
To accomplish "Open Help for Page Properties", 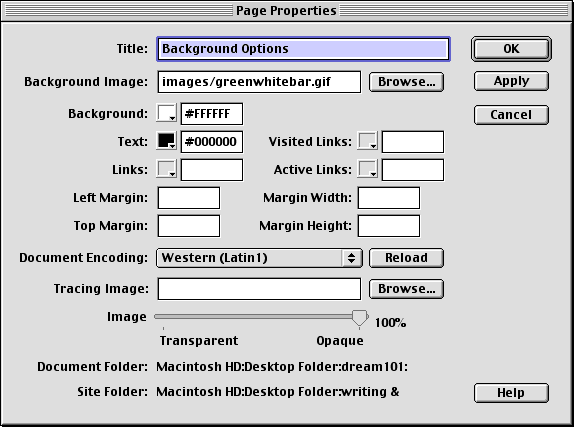I will tap(511, 393).
